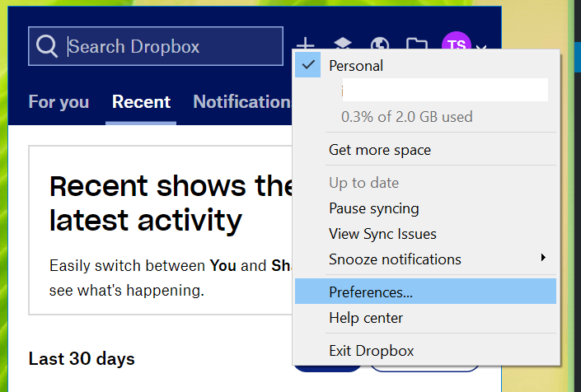
Task: Click the Up to date status
Action: coord(426,183)
